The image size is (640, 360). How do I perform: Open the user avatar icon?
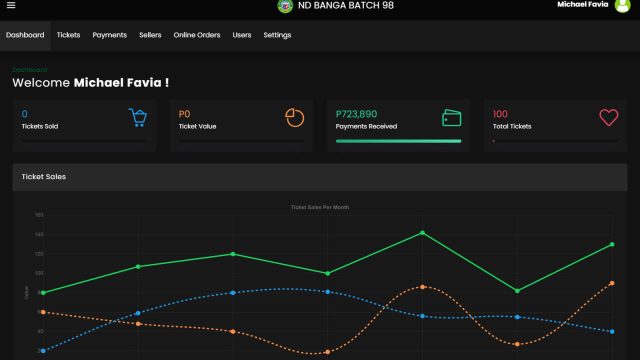coord(622,5)
